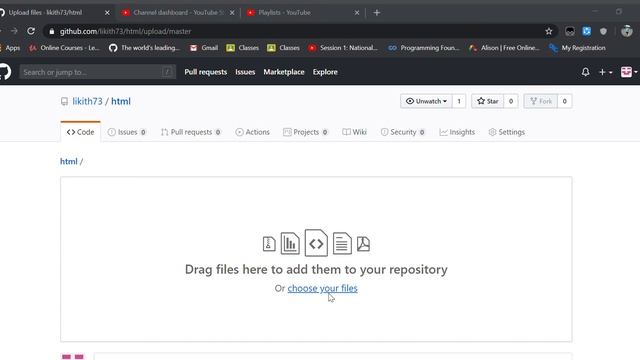Open the stargazers count 0
The width and height of the screenshot is (640, 360).
[511, 101]
